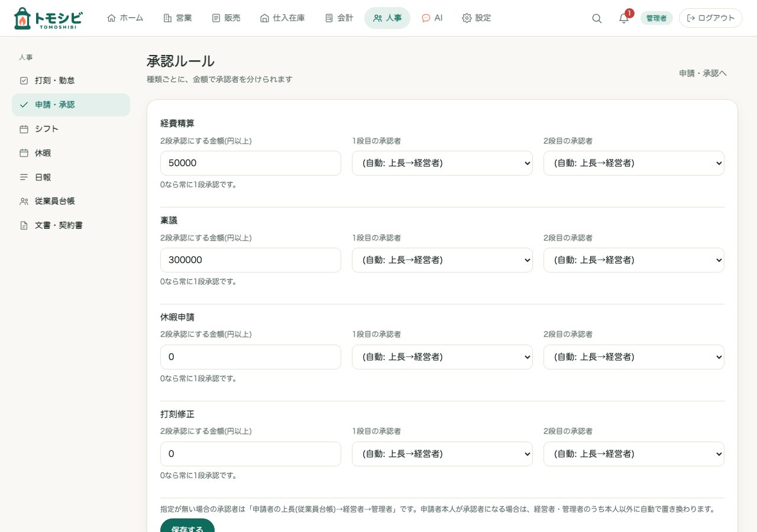Expand 稟議 second-stage approver dropdown
757x532 pixels.
(x=634, y=260)
